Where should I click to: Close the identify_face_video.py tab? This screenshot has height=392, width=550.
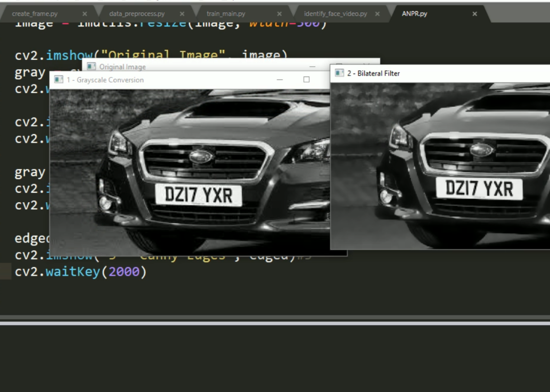377,14
